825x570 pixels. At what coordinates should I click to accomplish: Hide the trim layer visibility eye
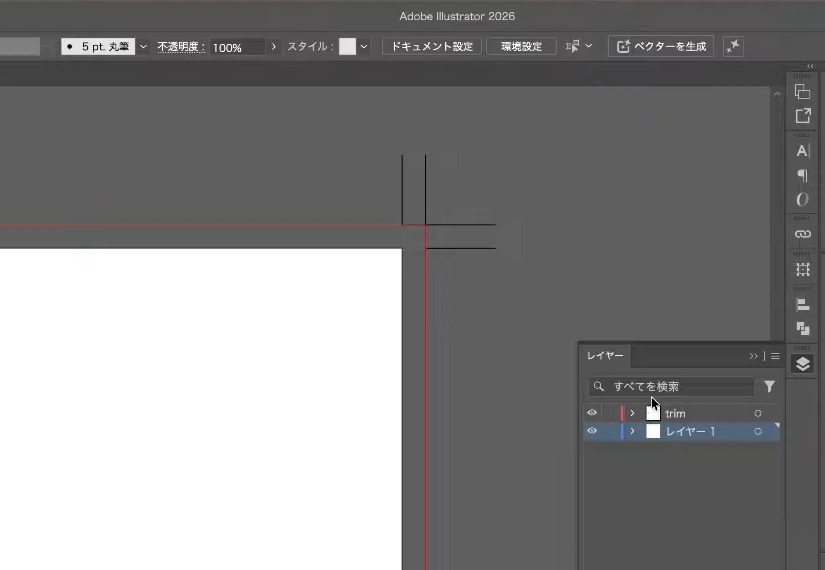tap(592, 413)
